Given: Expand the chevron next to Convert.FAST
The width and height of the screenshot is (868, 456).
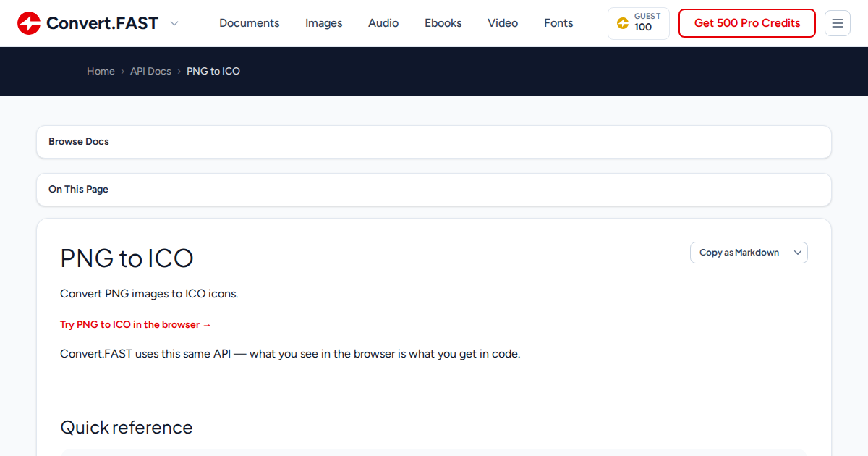Looking at the screenshot, I should tap(174, 23).
